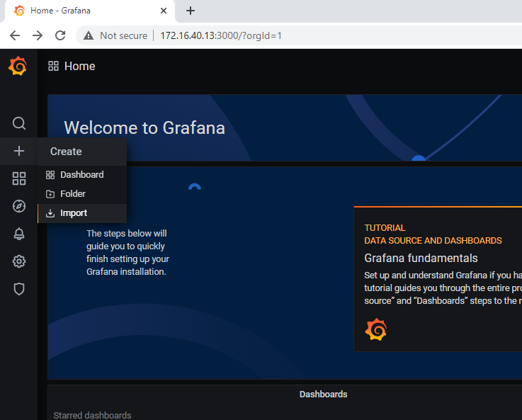Open the Server Admin shield icon
The height and width of the screenshot is (420, 522).
tap(19, 289)
